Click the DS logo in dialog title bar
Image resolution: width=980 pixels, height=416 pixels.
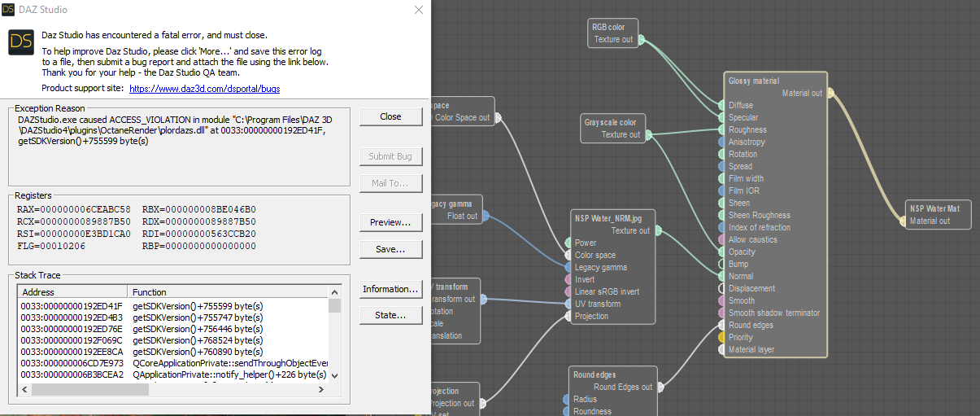(x=8, y=10)
